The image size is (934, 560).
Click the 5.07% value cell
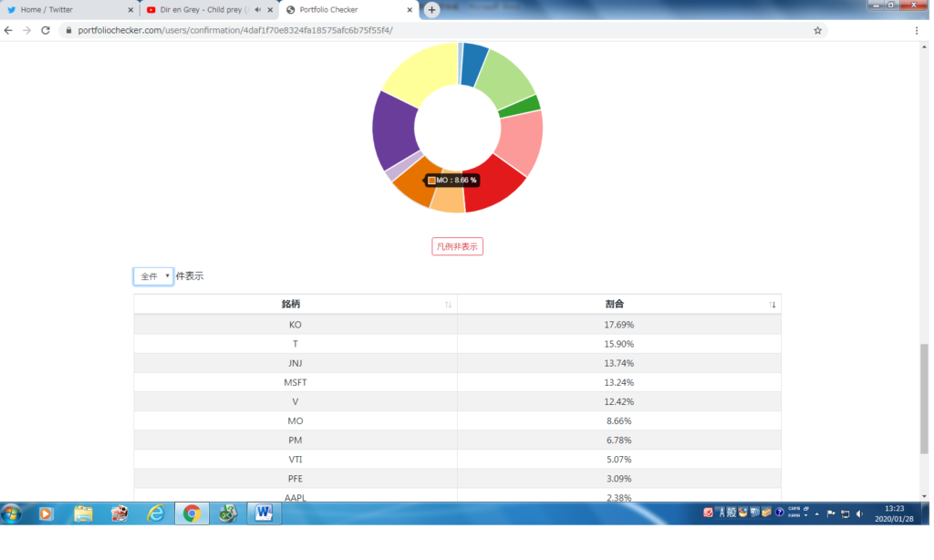coord(619,460)
